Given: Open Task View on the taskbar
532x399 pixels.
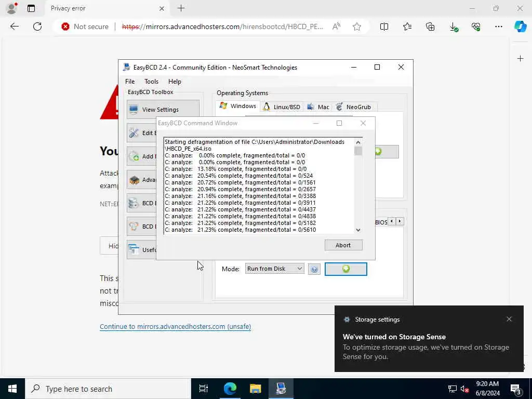Looking at the screenshot, I should tap(204, 389).
